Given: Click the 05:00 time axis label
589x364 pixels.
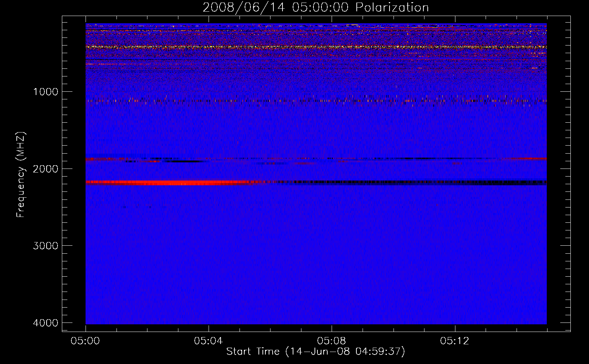Looking at the screenshot, I should (86, 341).
